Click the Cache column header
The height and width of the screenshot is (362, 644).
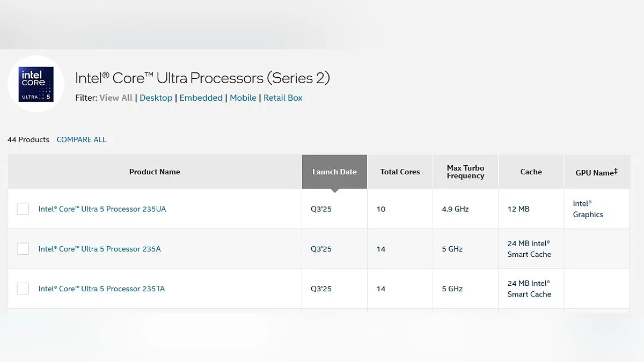[531, 172]
